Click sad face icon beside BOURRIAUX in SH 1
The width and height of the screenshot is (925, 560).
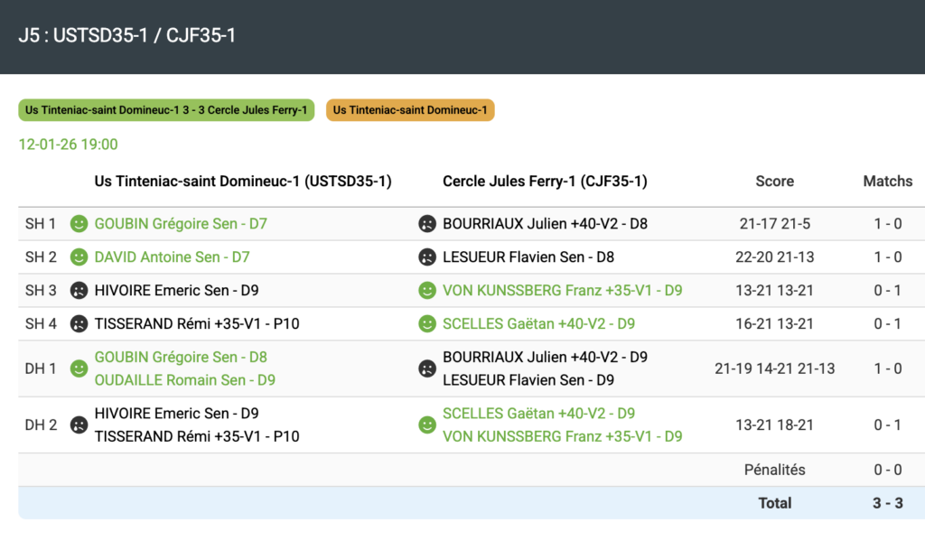[x=427, y=223]
